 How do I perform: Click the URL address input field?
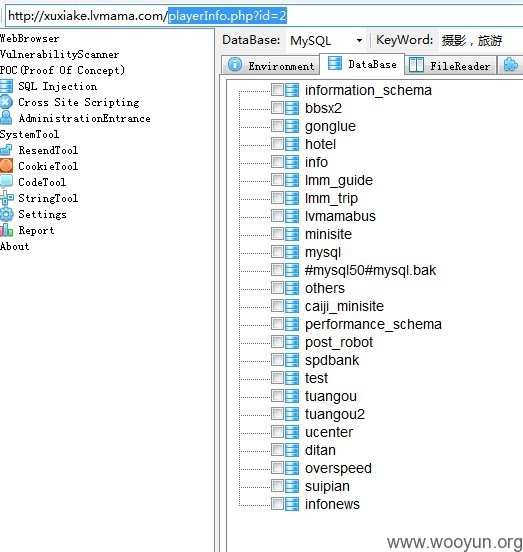click(264, 16)
